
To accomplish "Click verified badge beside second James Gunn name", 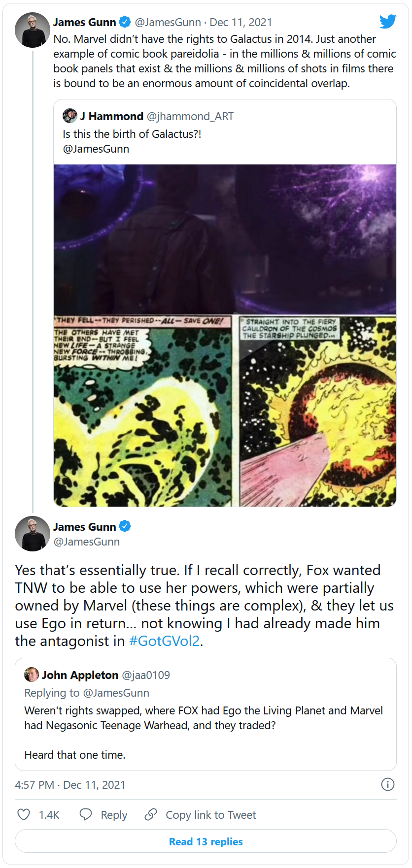I will point(125,526).
